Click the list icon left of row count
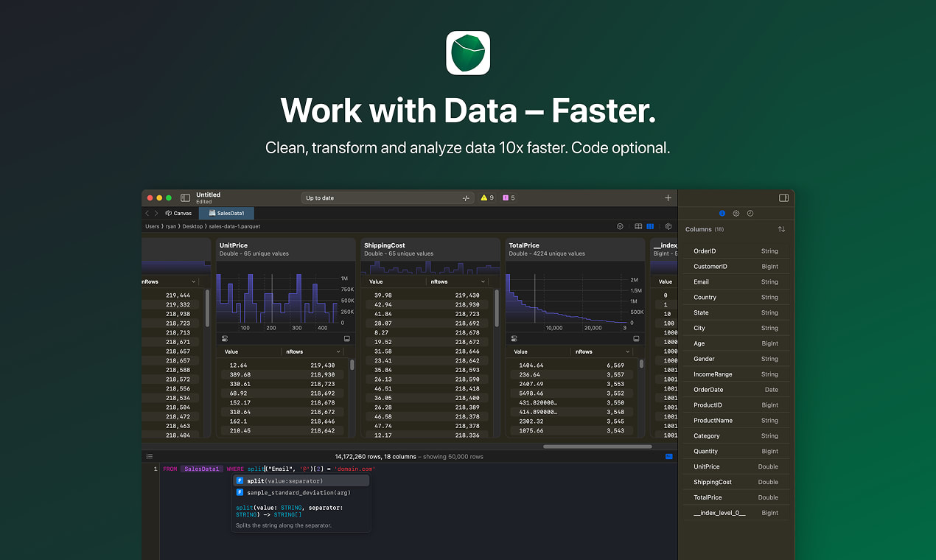The image size is (936, 560). pos(149,457)
